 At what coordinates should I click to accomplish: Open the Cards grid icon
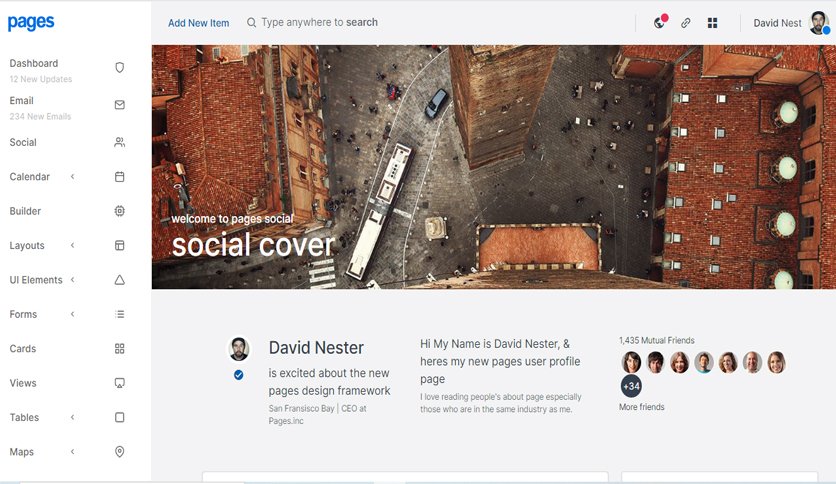pos(119,349)
